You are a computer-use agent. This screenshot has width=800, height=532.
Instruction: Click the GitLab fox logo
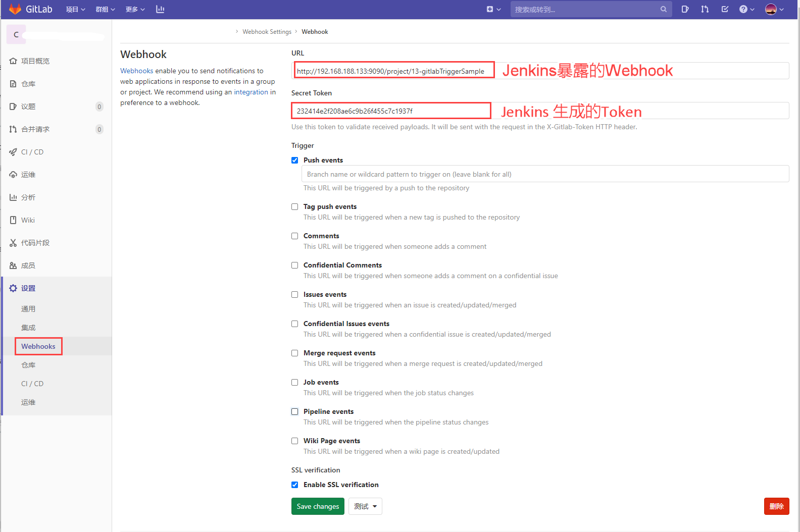15,9
